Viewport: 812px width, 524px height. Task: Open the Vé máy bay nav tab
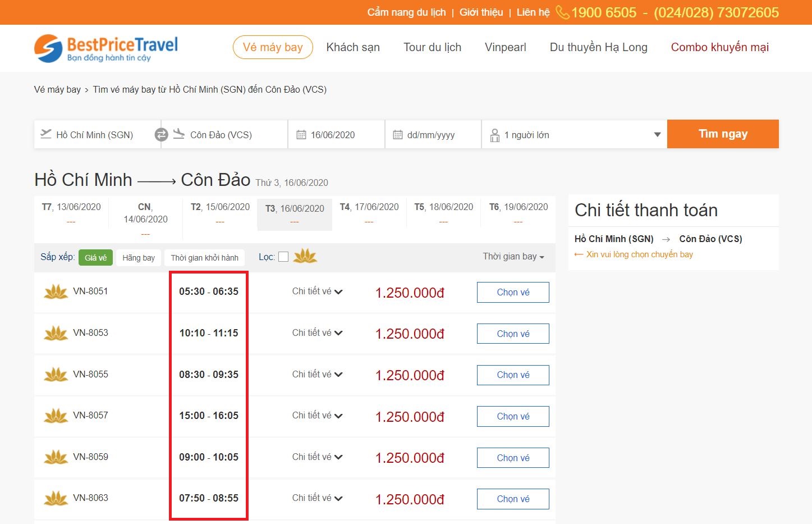tap(273, 47)
